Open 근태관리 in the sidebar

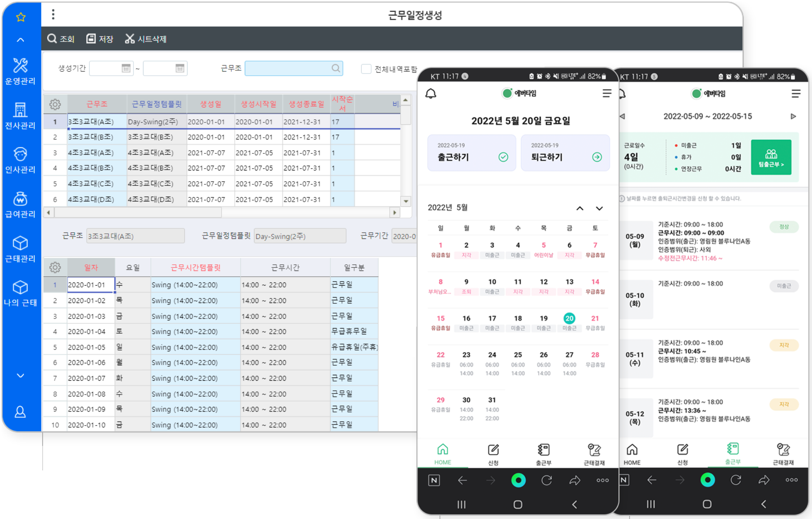[x=20, y=249]
